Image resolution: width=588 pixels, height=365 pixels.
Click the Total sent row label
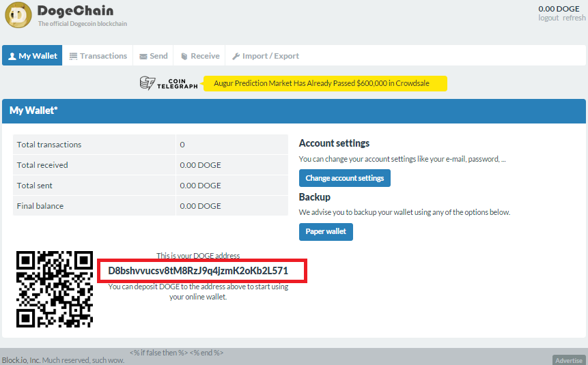(35, 186)
